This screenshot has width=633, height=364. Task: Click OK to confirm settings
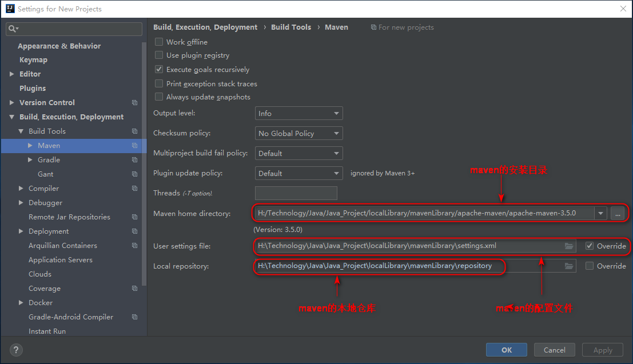click(507, 350)
